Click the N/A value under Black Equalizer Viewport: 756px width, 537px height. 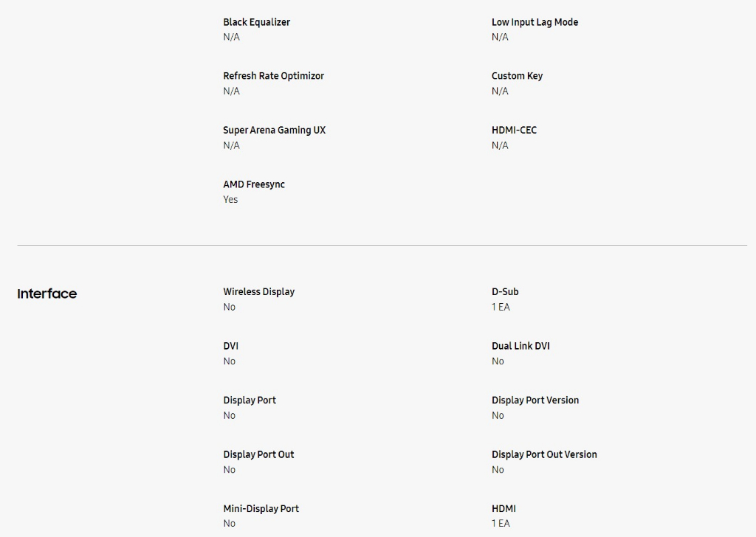click(231, 37)
